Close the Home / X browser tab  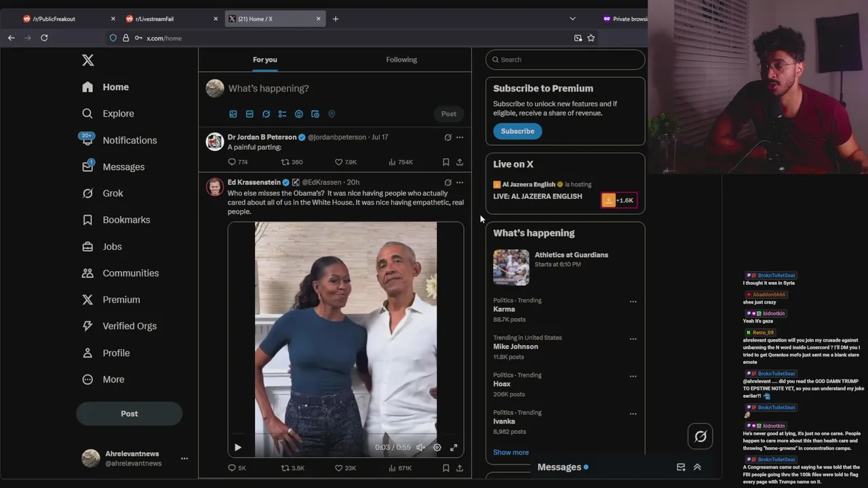click(318, 19)
